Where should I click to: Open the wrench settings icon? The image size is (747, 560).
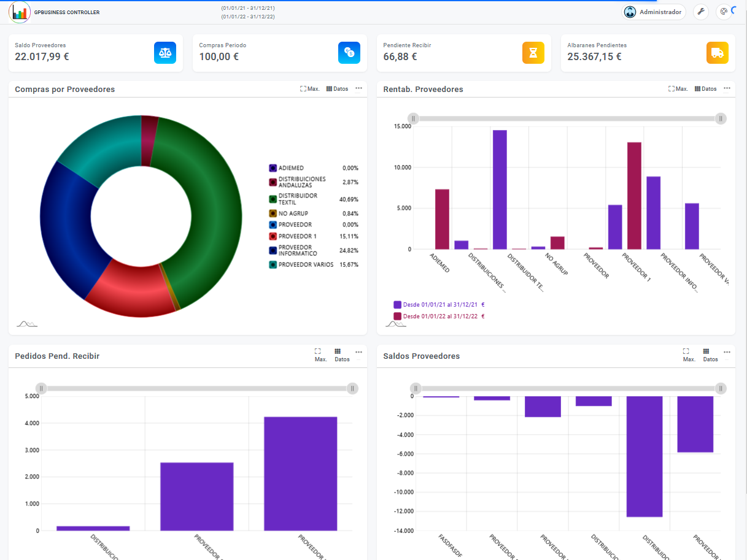[x=701, y=12]
